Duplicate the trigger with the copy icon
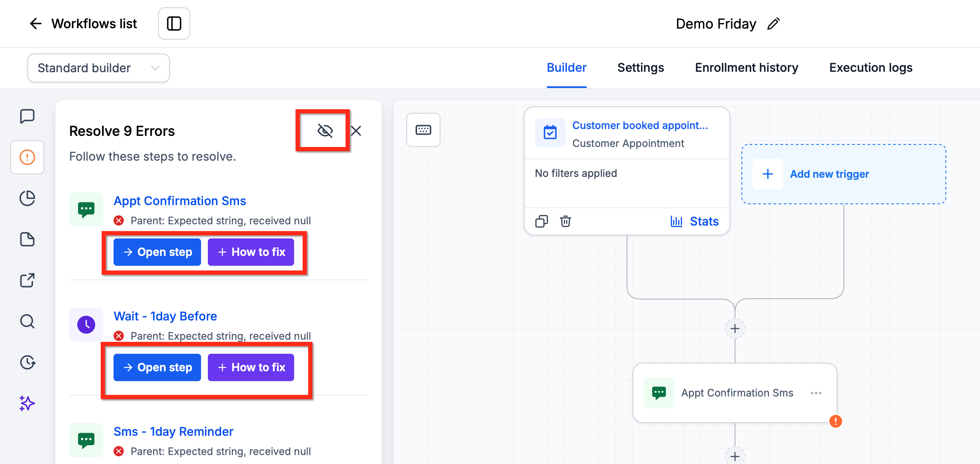The image size is (980, 464). pyautogui.click(x=542, y=221)
